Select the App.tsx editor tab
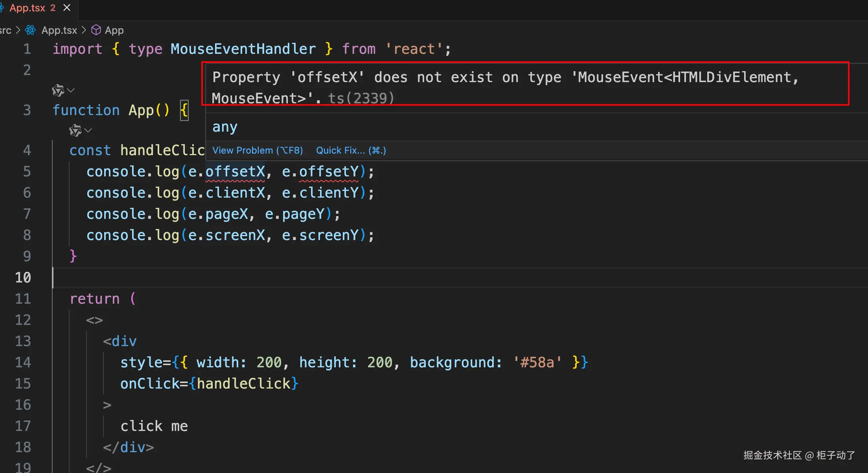 (28, 8)
